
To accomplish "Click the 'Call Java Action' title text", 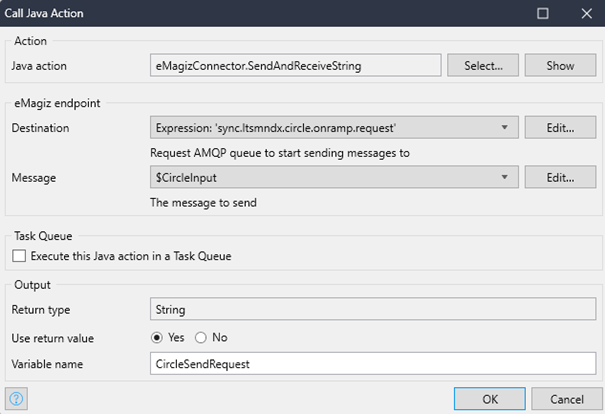I will 44,13.
